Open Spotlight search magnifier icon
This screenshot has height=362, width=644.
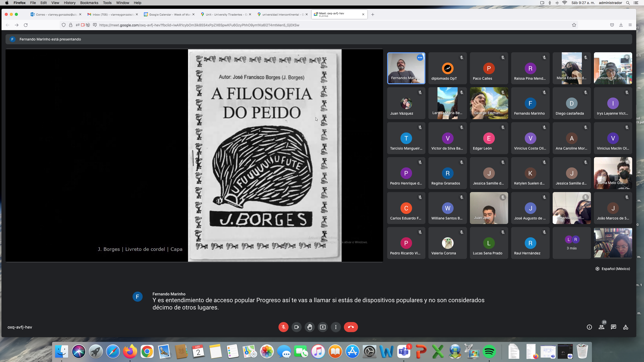(x=628, y=3)
